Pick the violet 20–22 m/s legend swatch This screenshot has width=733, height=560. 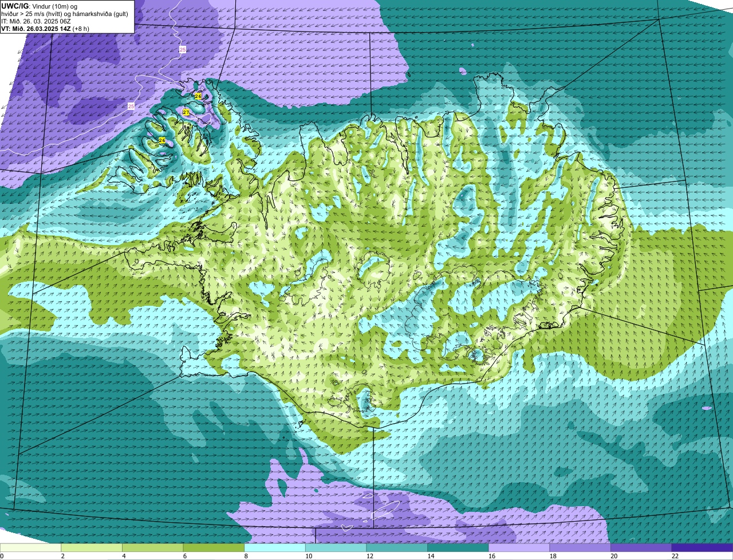641,548
